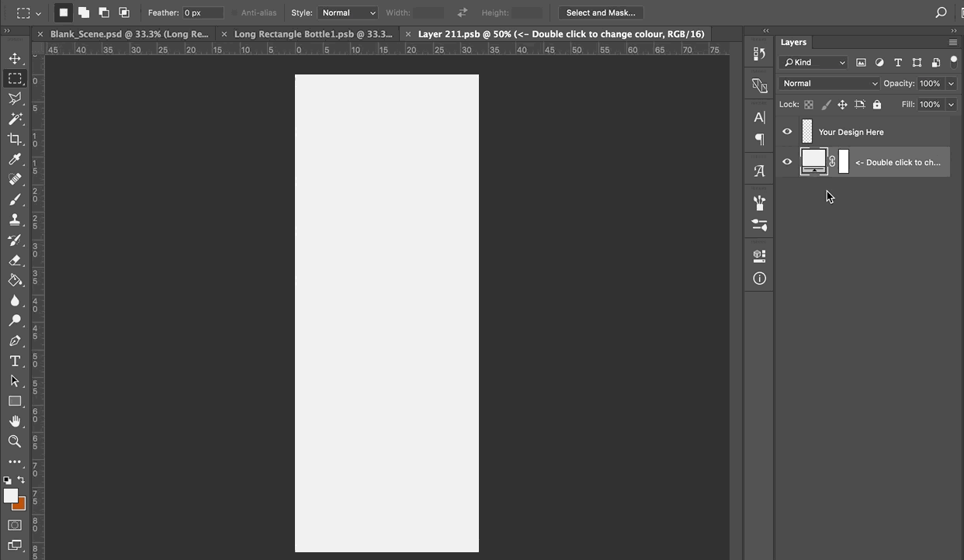Image resolution: width=964 pixels, height=560 pixels.
Task: Change the screen mode
Action: pyautogui.click(x=15, y=545)
